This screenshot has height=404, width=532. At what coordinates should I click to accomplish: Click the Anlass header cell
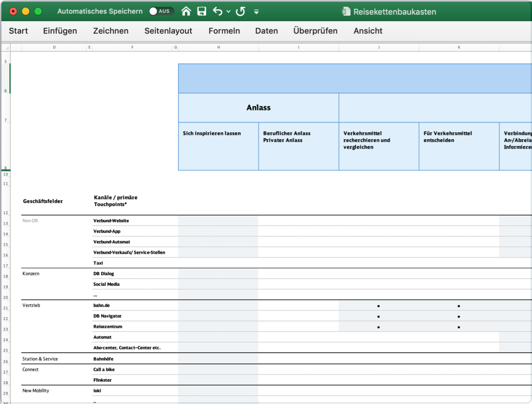pos(258,108)
